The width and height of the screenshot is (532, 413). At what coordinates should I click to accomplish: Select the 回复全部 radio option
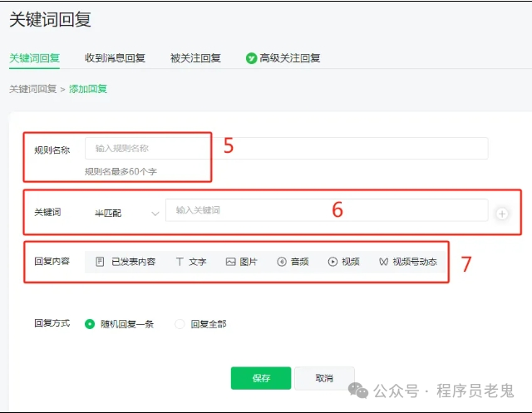point(180,324)
